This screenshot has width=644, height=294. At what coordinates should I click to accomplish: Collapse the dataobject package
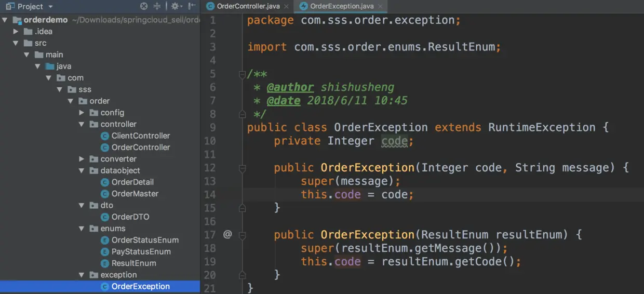[82, 170]
